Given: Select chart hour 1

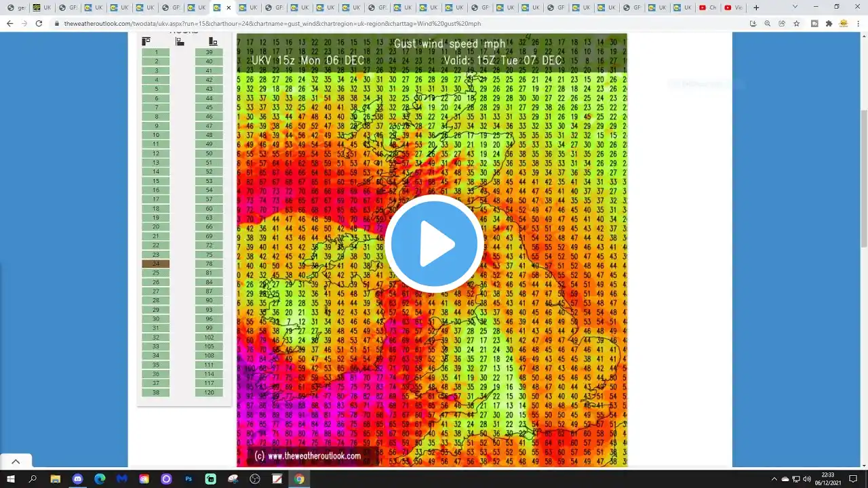Looking at the screenshot, I should pos(156,52).
